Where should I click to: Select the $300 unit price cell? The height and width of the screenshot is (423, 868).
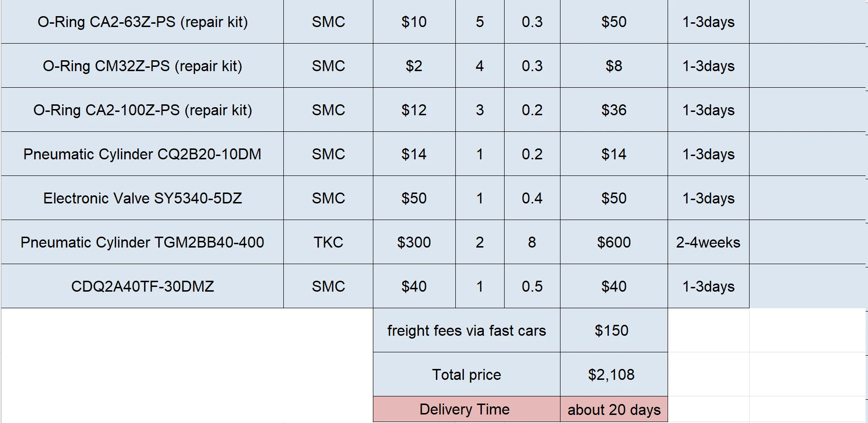pos(414,242)
